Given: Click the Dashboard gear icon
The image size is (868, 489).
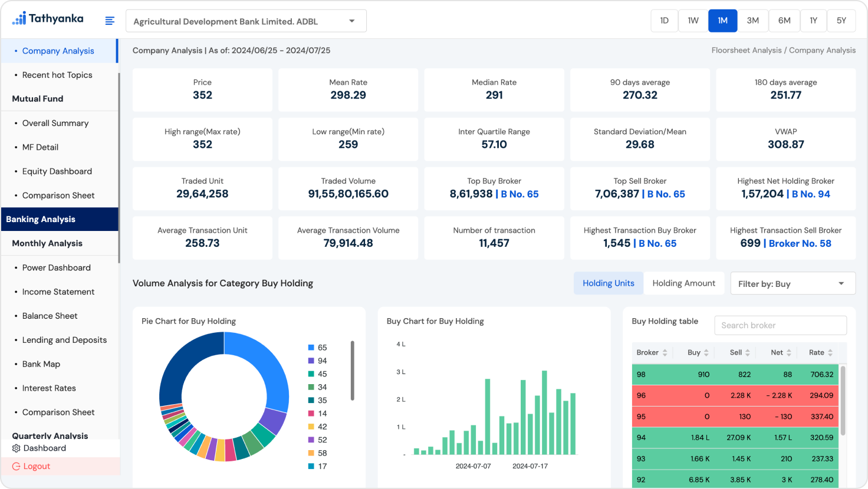Looking at the screenshot, I should (16, 448).
